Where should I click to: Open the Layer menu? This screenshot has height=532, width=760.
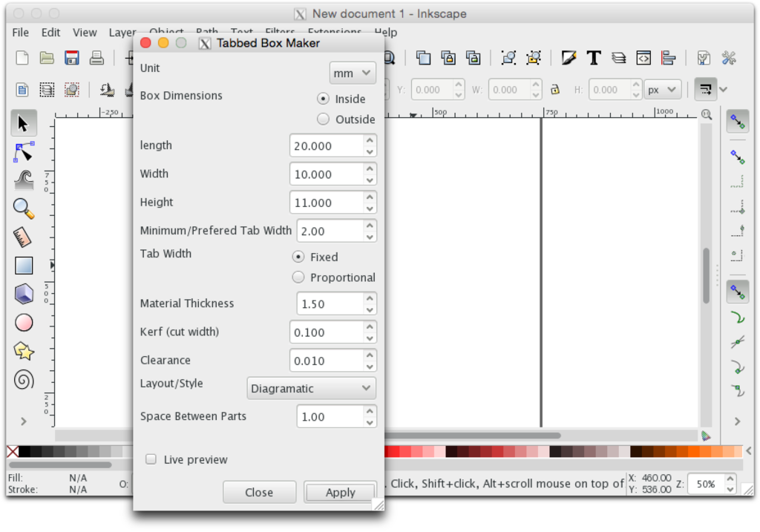point(122,33)
